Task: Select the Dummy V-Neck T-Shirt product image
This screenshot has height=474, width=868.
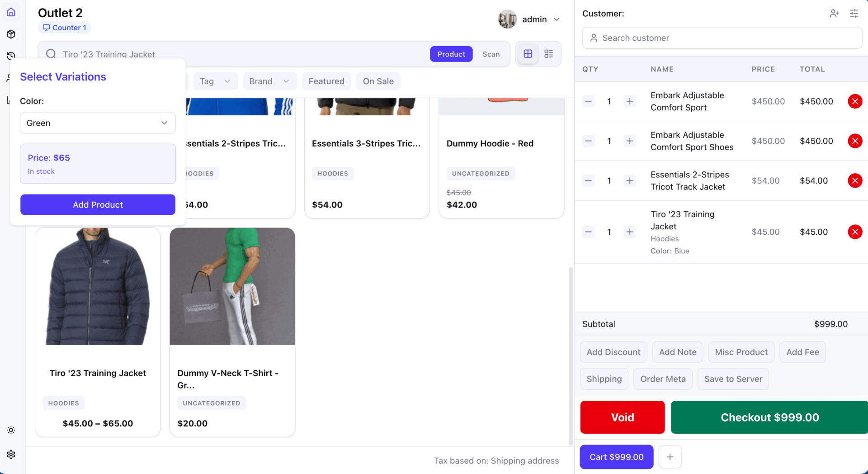Action: coord(232,286)
